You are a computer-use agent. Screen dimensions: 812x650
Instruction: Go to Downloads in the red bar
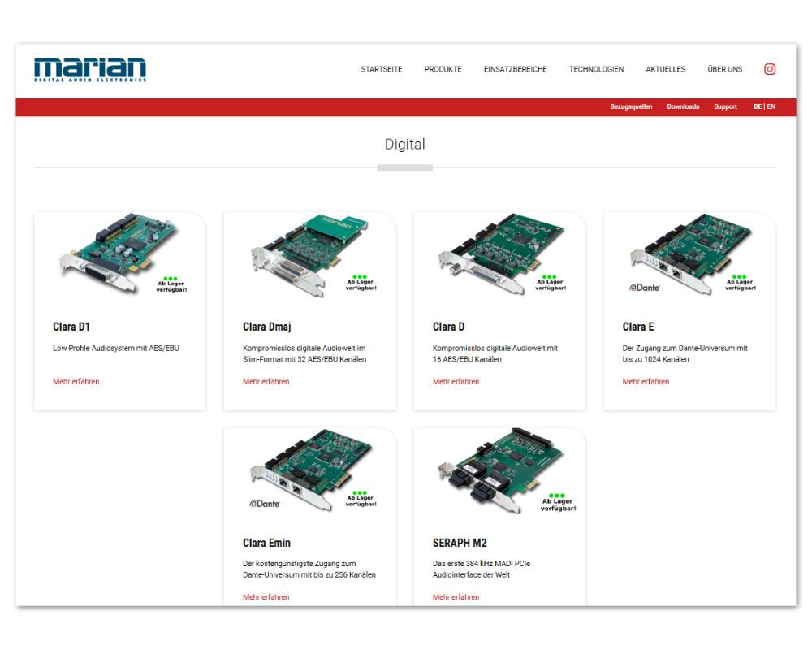click(x=683, y=106)
